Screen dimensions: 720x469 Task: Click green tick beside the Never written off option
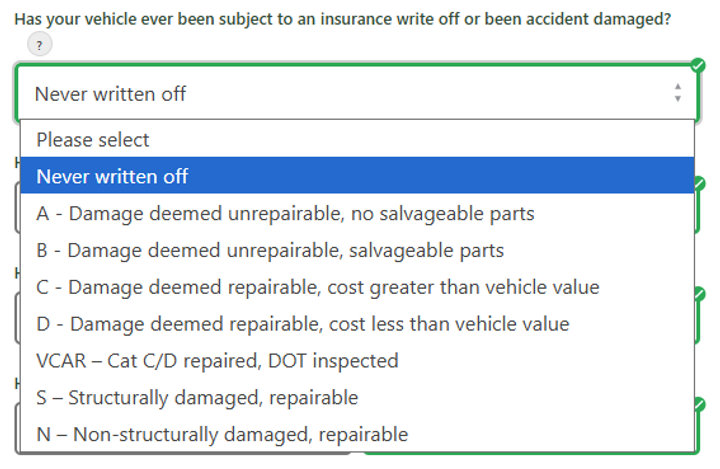(699, 184)
